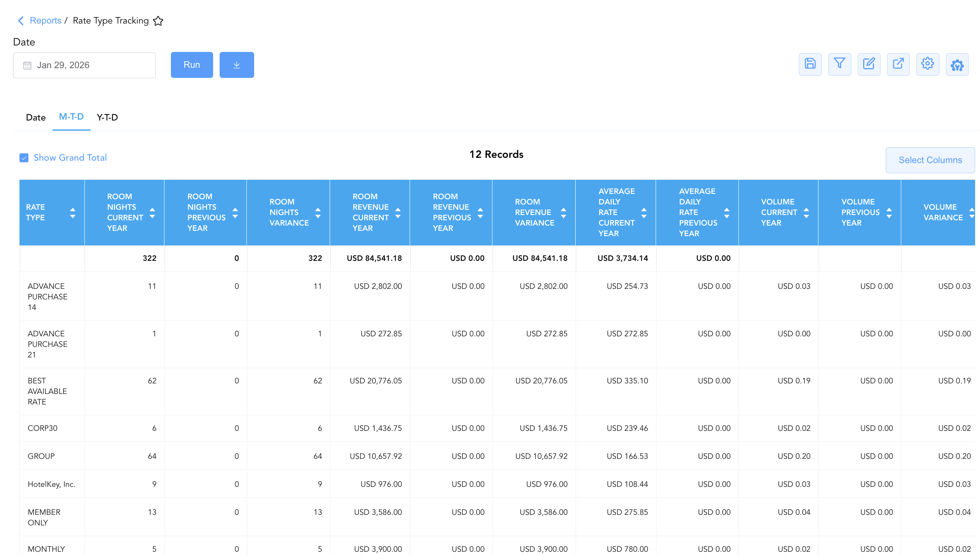This screenshot has width=980, height=555.
Task: Sort by Room Nights Variance arrows
Action: tap(318, 213)
